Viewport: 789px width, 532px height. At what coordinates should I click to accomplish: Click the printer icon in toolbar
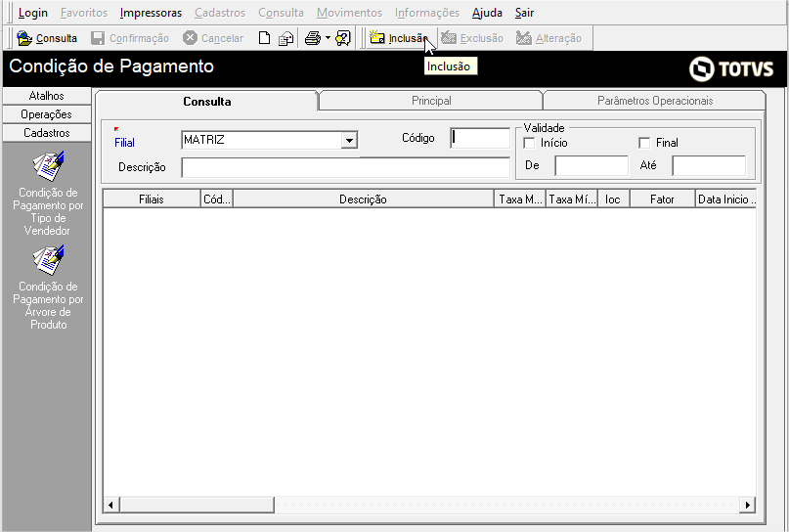pos(313,38)
